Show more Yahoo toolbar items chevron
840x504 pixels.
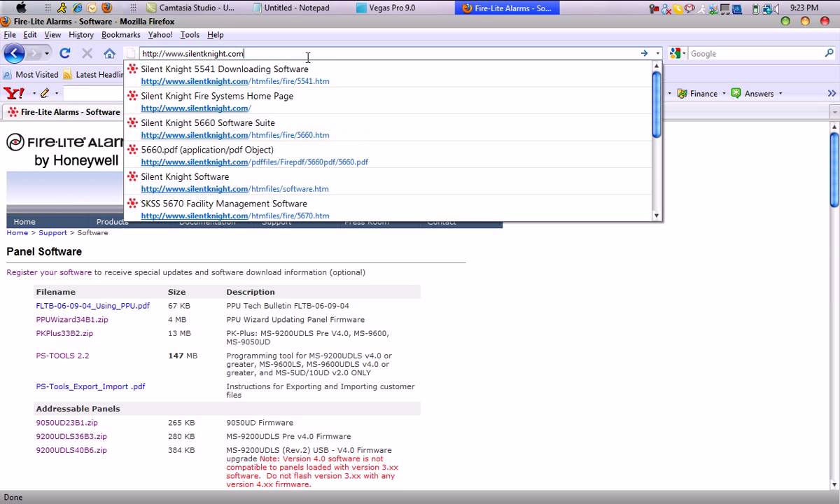[x=832, y=93]
